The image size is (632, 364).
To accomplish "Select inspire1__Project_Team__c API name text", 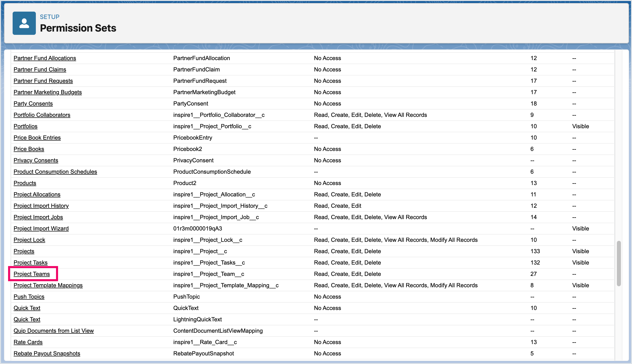I will (x=208, y=274).
